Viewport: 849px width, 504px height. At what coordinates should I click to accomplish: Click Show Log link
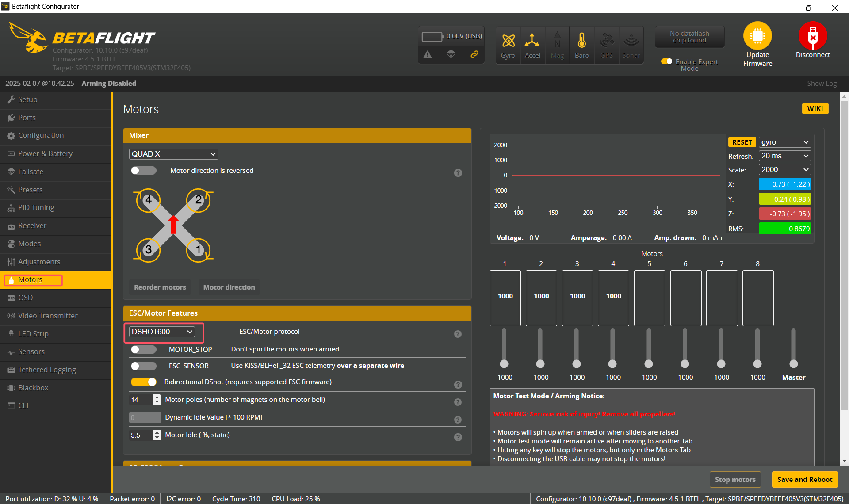pyautogui.click(x=822, y=84)
